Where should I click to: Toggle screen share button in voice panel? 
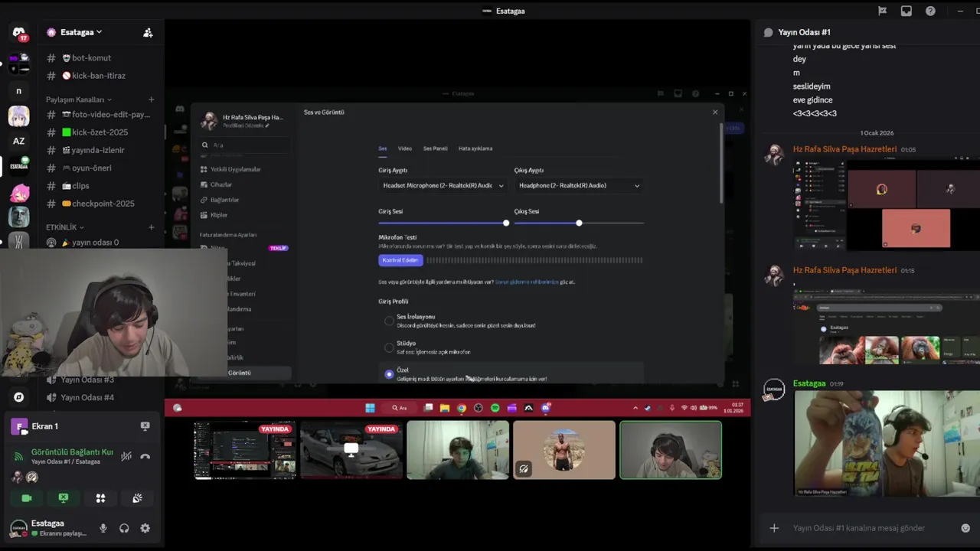[x=64, y=498]
